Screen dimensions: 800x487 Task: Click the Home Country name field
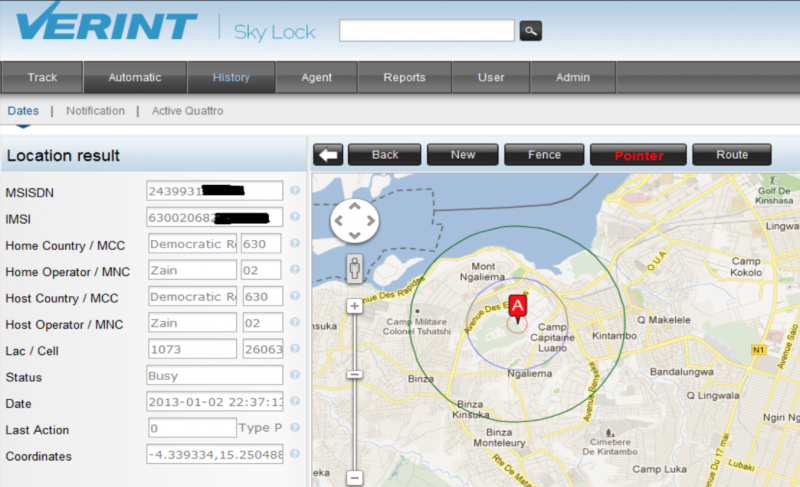[x=192, y=244]
